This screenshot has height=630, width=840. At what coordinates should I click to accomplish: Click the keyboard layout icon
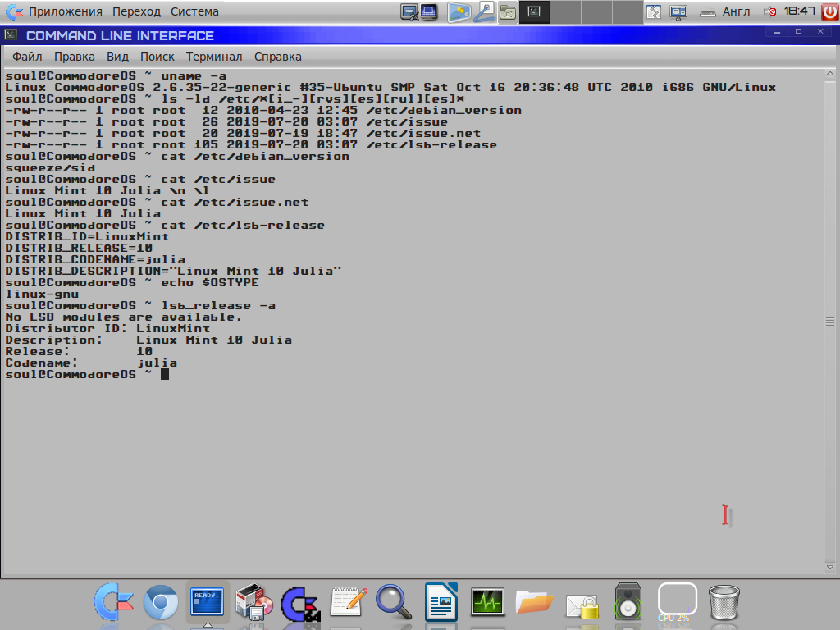click(x=708, y=13)
